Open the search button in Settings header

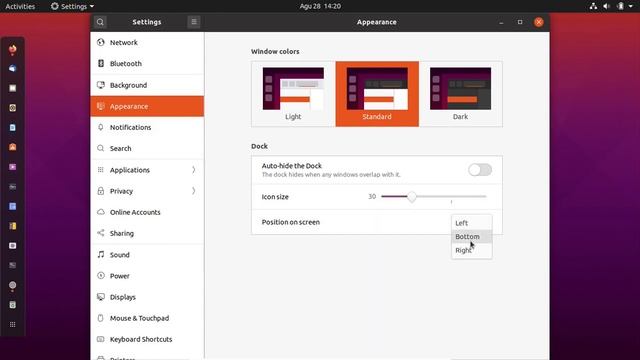[x=100, y=22]
